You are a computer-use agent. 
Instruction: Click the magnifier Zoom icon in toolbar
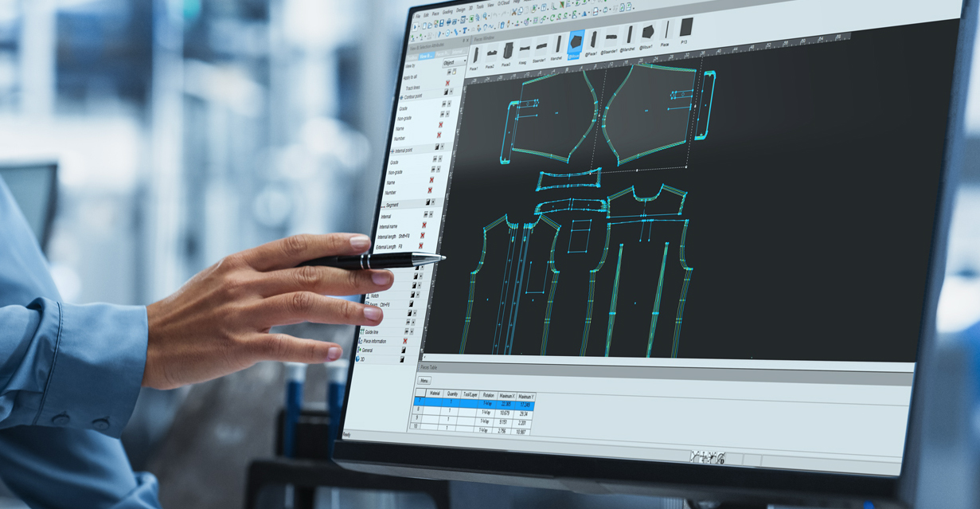[x=484, y=17]
